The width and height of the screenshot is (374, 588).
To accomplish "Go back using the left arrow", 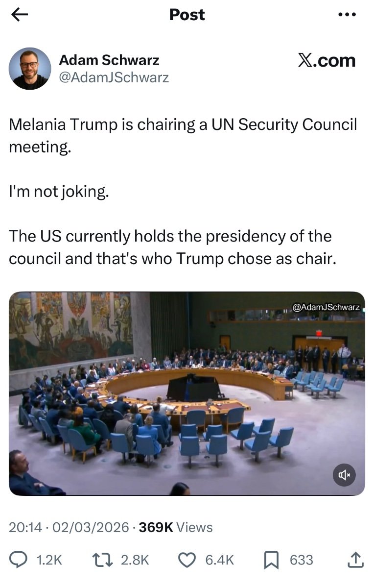I will pos(19,15).
